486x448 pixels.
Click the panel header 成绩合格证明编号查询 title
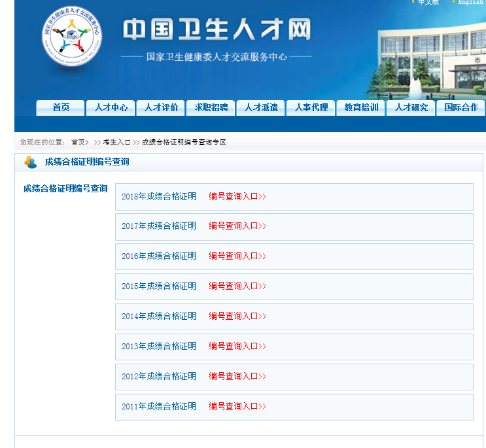tap(87, 162)
